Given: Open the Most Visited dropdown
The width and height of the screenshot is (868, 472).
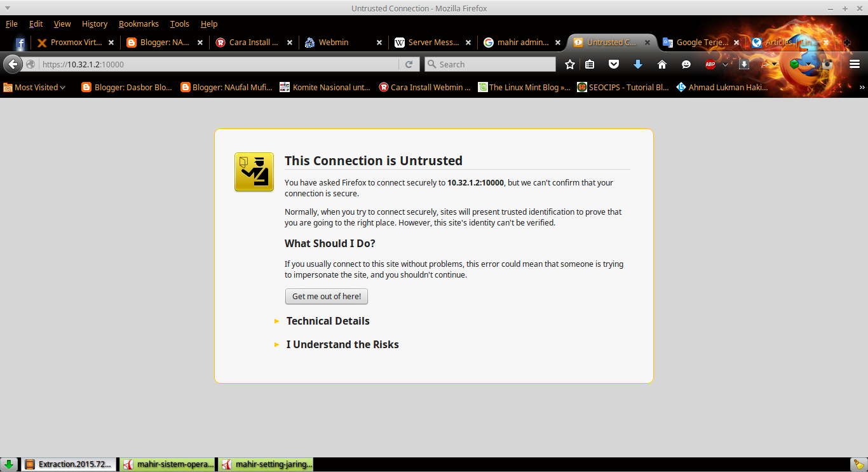Looking at the screenshot, I should click(x=34, y=87).
